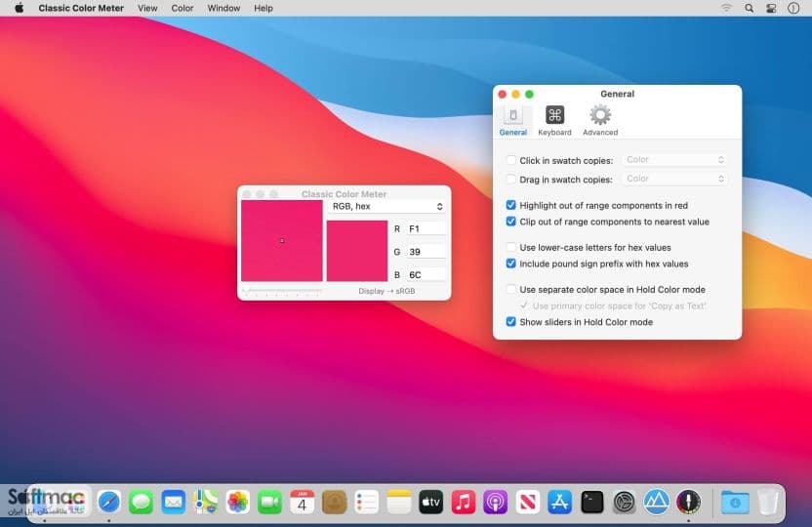Open the Photos app in dock
The height and width of the screenshot is (527, 812).
238,502
